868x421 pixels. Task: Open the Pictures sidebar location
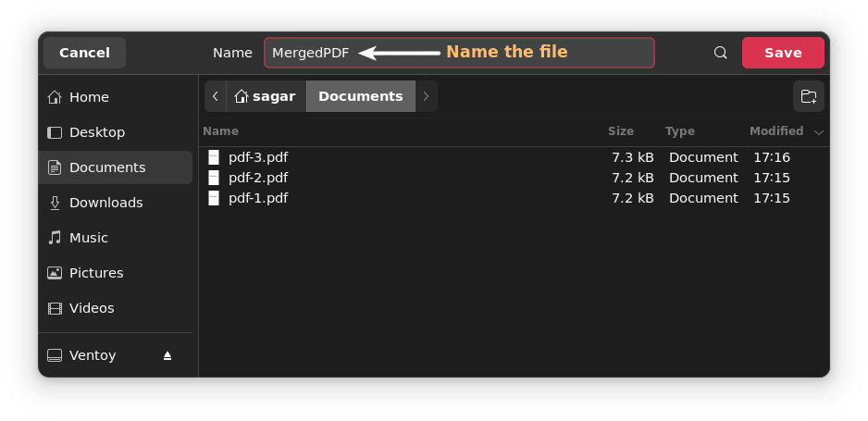point(96,273)
